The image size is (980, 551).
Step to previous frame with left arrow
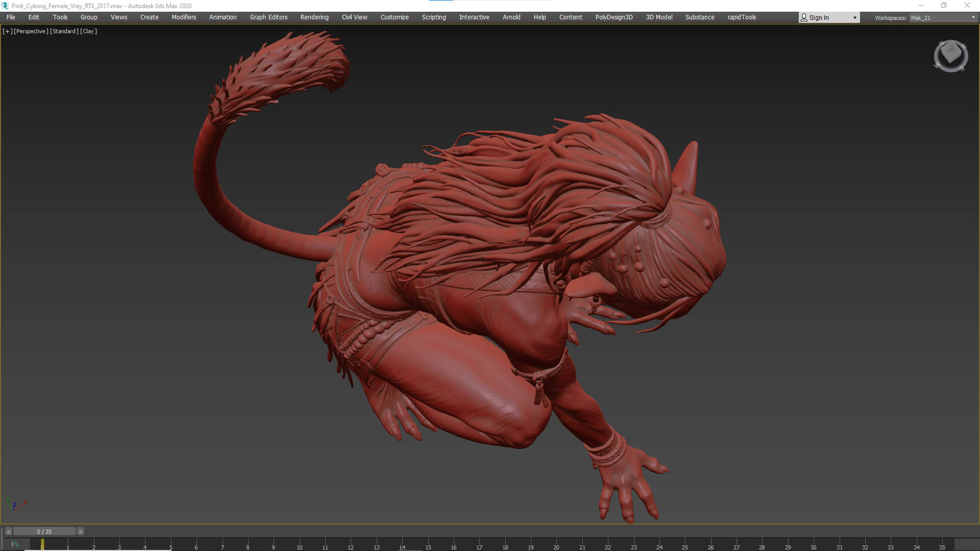tap(9, 532)
